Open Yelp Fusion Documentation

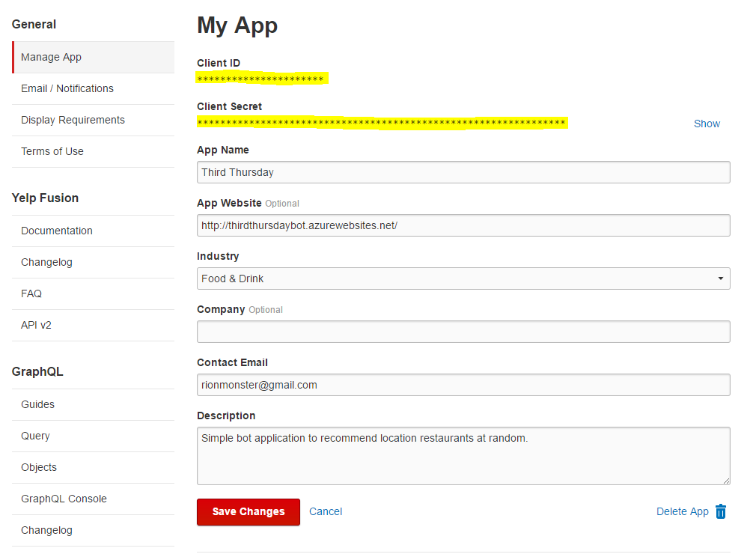pos(93,231)
